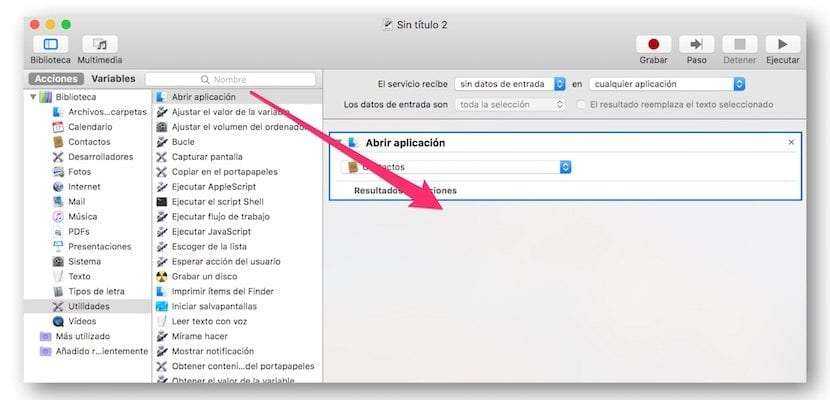Open the 'sin datos de entrada' dropdown
830x400 pixels.
pyautogui.click(x=510, y=84)
